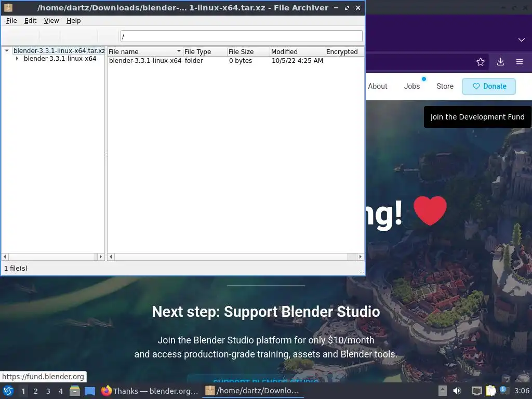The height and width of the screenshot is (399, 532).
Task: Sort by the Encrypted column header
Action: point(344,51)
